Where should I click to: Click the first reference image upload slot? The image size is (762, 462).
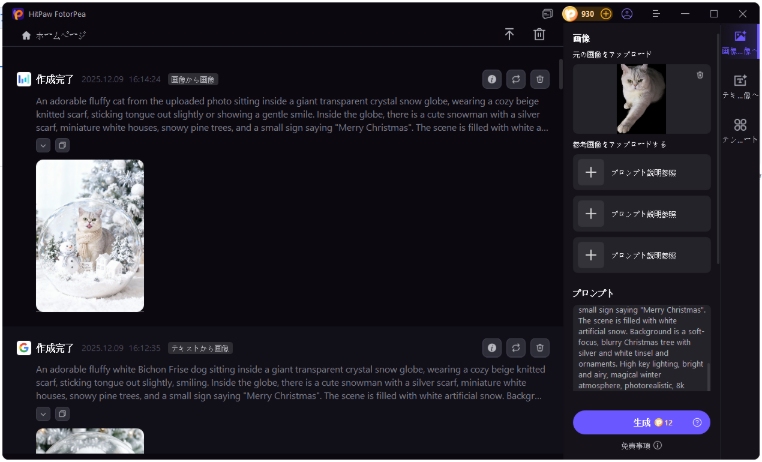pos(642,173)
